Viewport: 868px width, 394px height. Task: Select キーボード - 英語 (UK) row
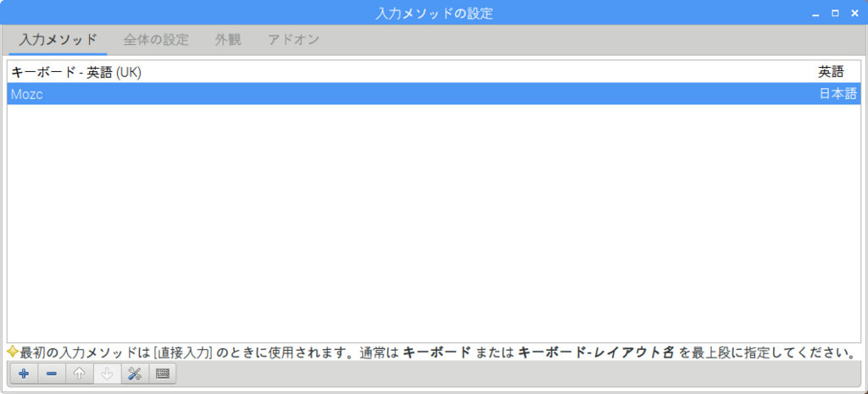434,72
